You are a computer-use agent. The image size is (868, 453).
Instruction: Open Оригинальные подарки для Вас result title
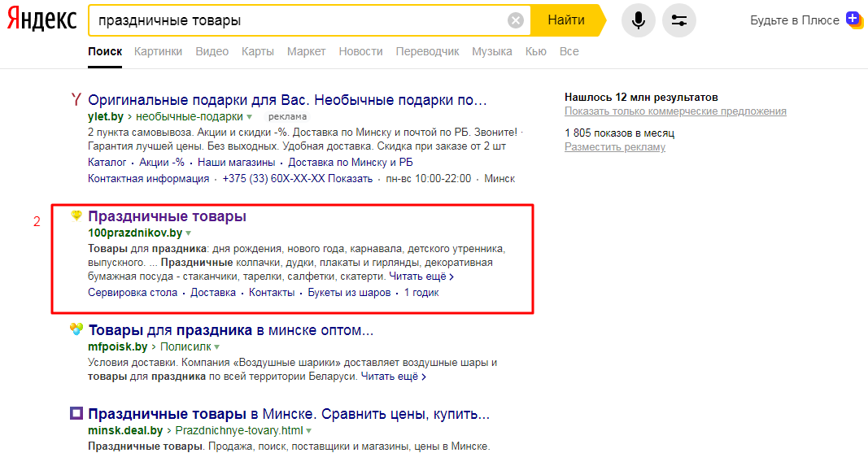[287, 100]
